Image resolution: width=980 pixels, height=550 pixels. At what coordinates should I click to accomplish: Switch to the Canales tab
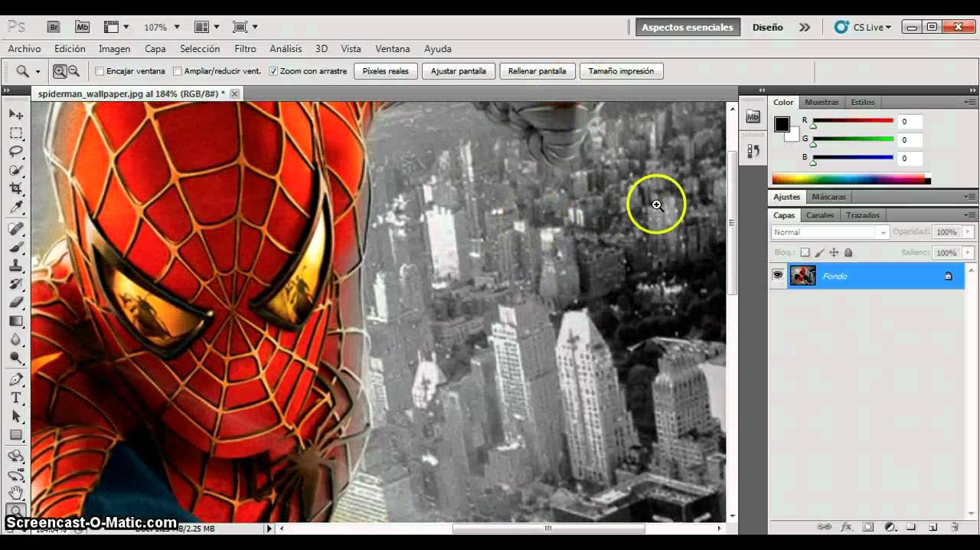click(820, 215)
